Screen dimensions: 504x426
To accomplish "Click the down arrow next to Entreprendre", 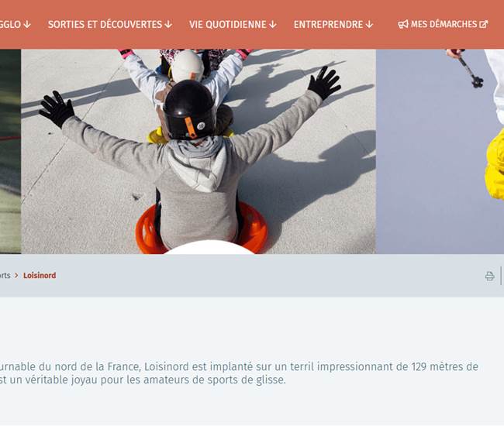I will pyautogui.click(x=369, y=24).
